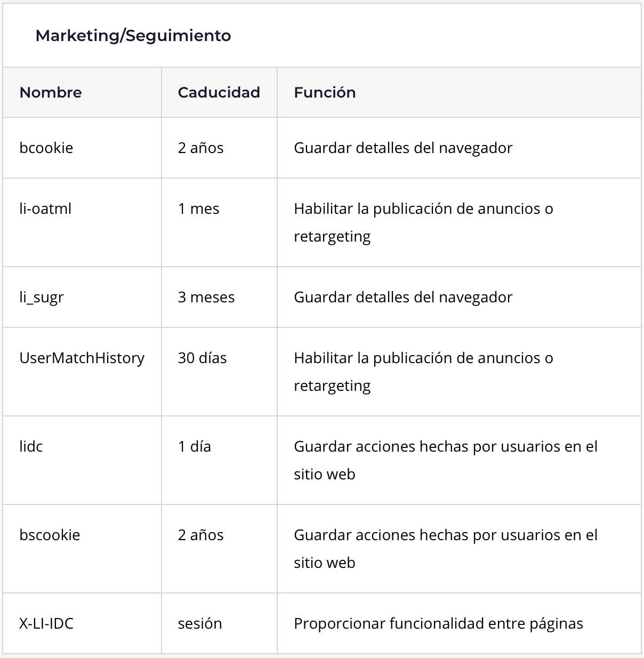Select the UserMatchHistory cookie name
This screenshot has height=658, width=644.
pos(82,358)
